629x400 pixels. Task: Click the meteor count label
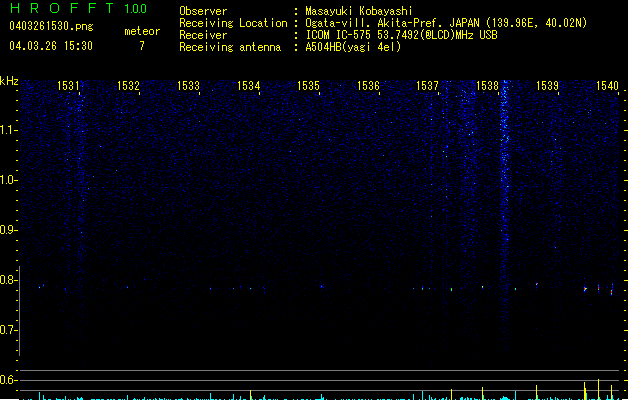click(x=142, y=31)
